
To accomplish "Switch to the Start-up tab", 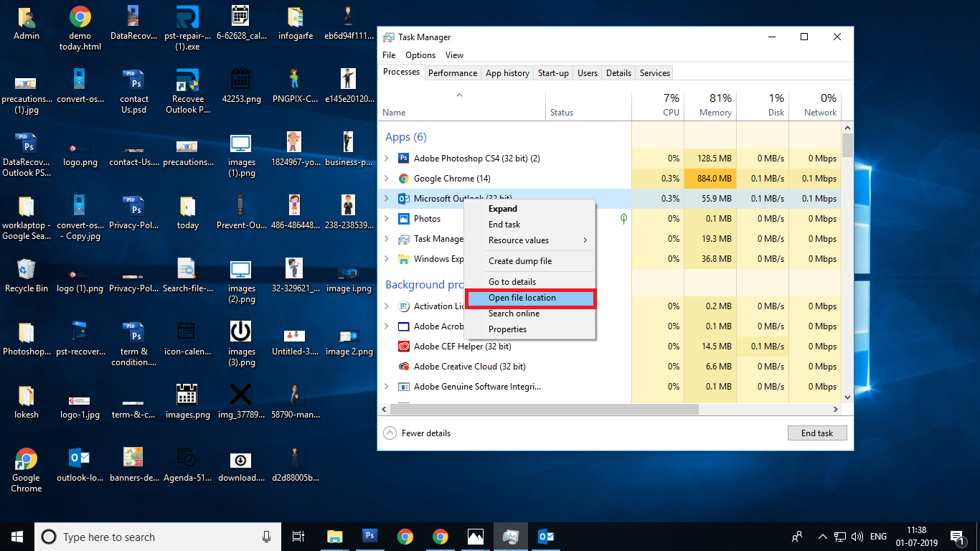I will coord(553,73).
